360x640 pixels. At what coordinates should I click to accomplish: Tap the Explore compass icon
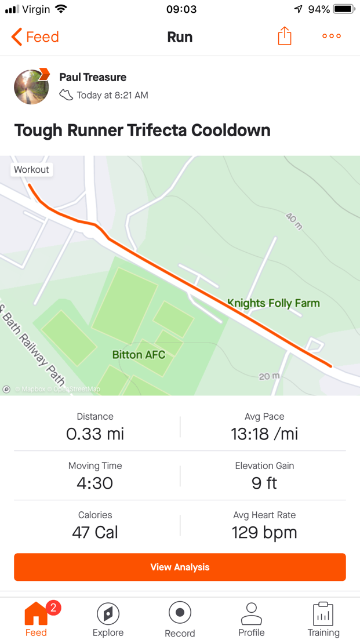coord(108,613)
